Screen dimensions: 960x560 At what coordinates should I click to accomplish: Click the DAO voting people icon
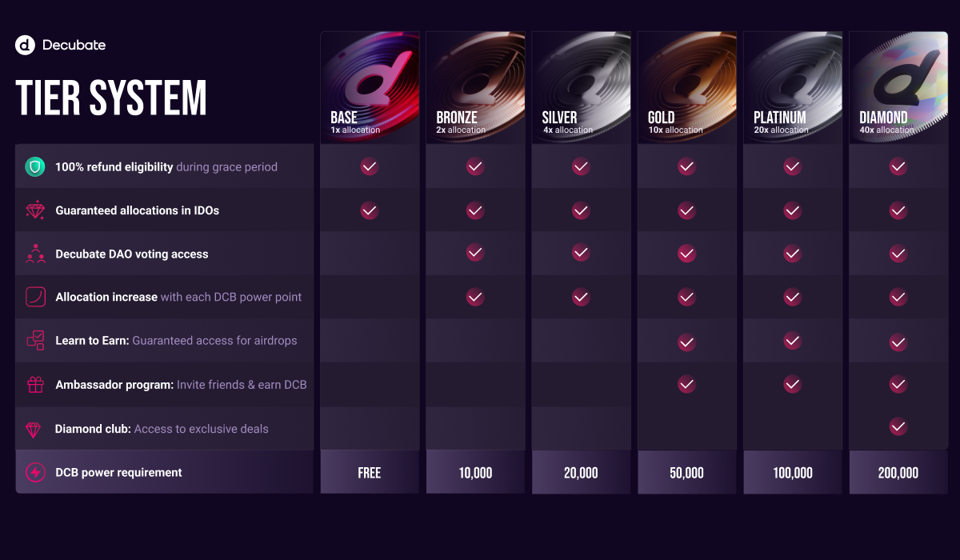tap(35, 254)
